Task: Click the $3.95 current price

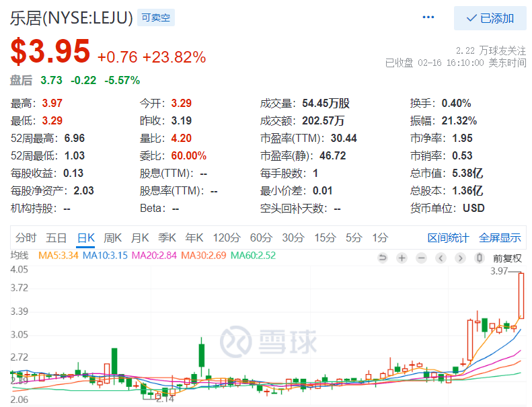Action: [x=50, y=51]
